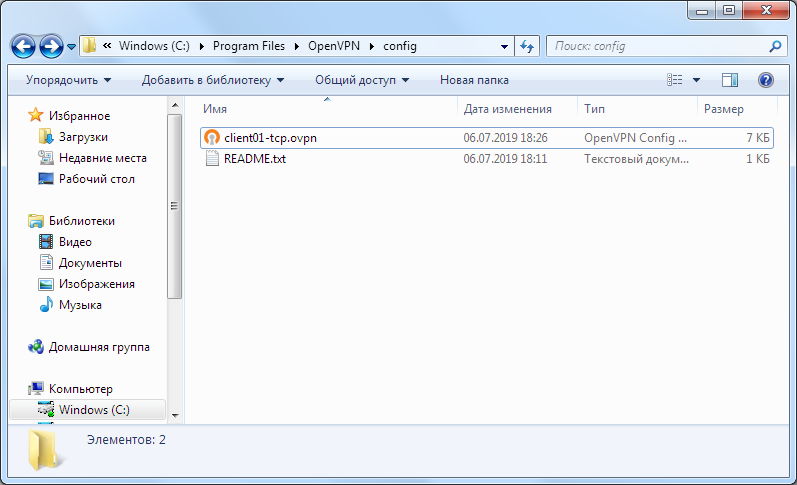Image resolution: width=797 pixels, height=485 pixels.
Task: Open address bar history dropdown
Action: [504, 46]
